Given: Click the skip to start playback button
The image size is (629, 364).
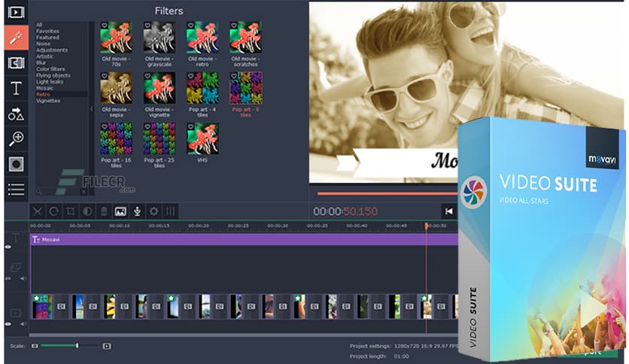Looking at the screenshot, I should coord(449,211).
